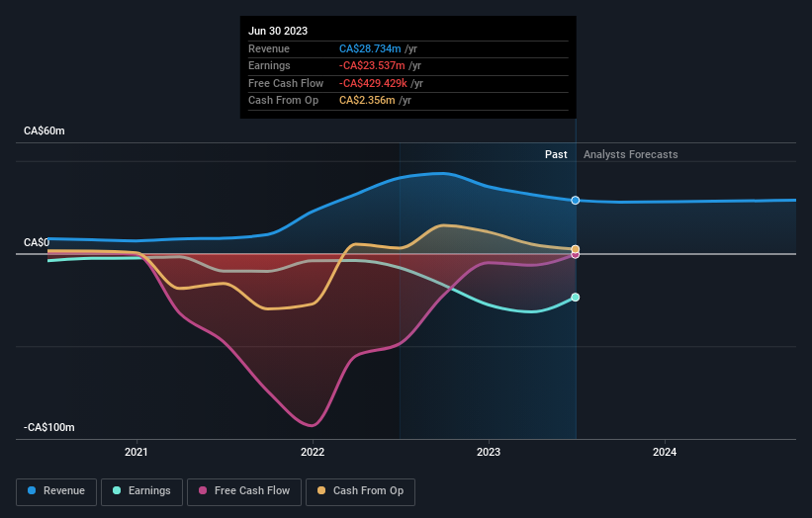Click the Cash From Op label in tooltip

click(x=283, y=101)
